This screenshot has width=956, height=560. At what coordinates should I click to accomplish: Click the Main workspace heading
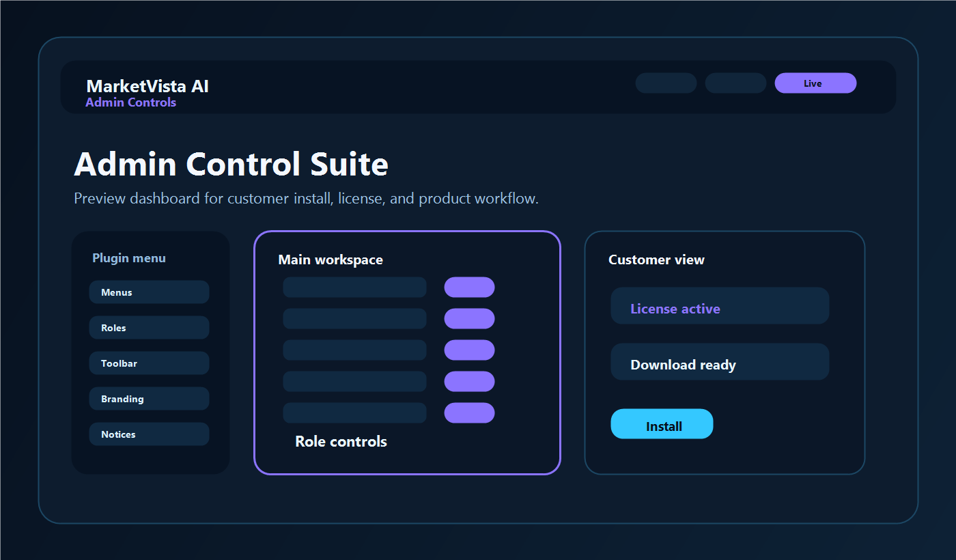(x=331, y=260)
